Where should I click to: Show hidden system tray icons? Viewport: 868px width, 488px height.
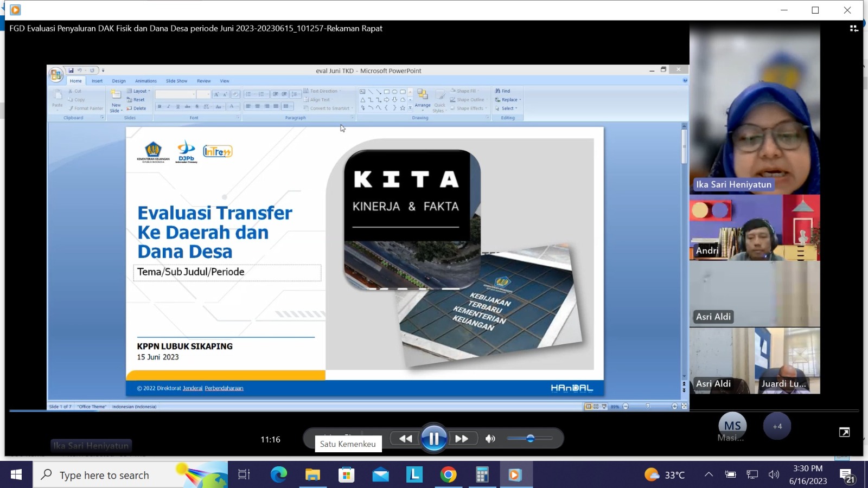(x=709, y=475)
